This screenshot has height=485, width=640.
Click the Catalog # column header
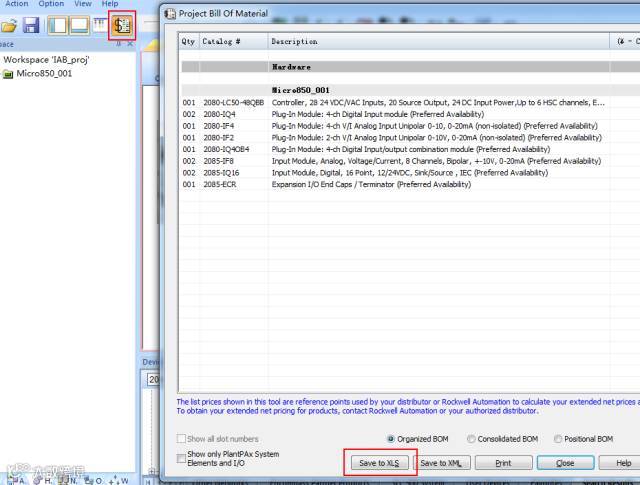click(233, 41)
